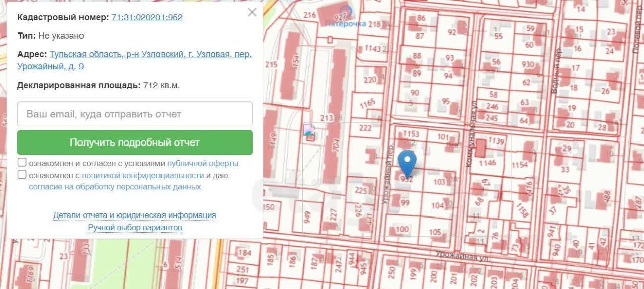Image resolution: width=644 pixels, height=289 pixels.
Task: Click the Пятерочка store icon on the map
Action: point(345,9)
